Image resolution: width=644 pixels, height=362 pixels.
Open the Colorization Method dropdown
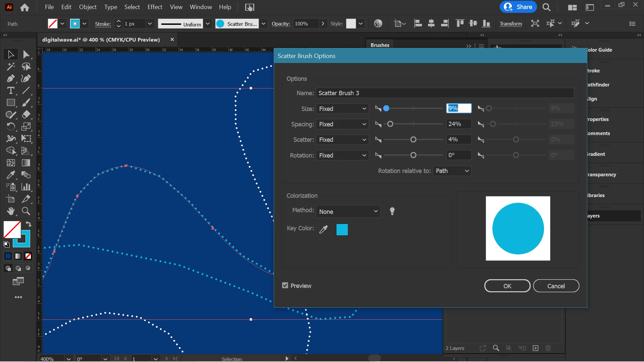tap(348, 212)
